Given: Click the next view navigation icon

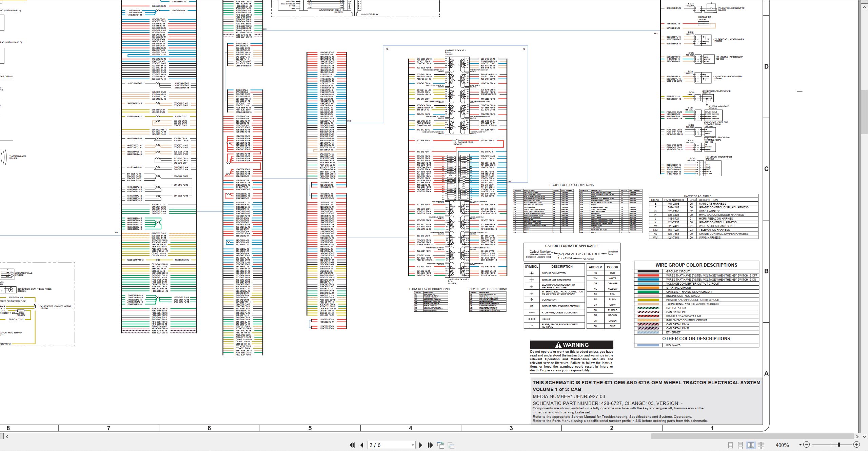Looking at the screenshot, I should 451,445.
